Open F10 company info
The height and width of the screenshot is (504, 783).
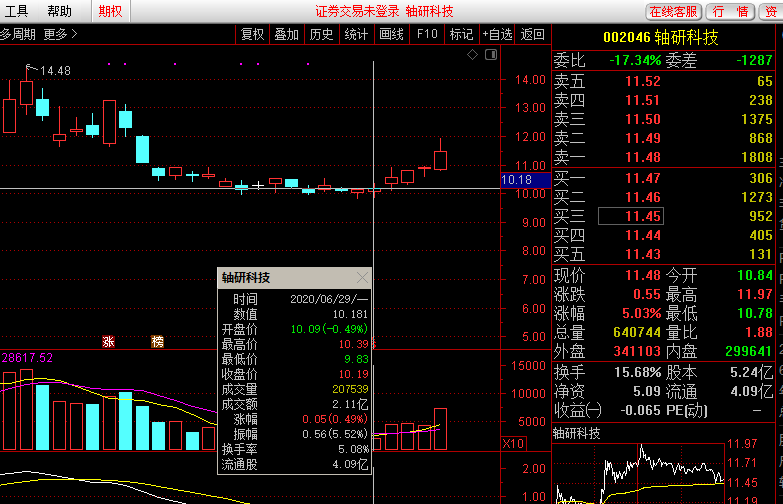pyautogui.click(x=427, y=34)
